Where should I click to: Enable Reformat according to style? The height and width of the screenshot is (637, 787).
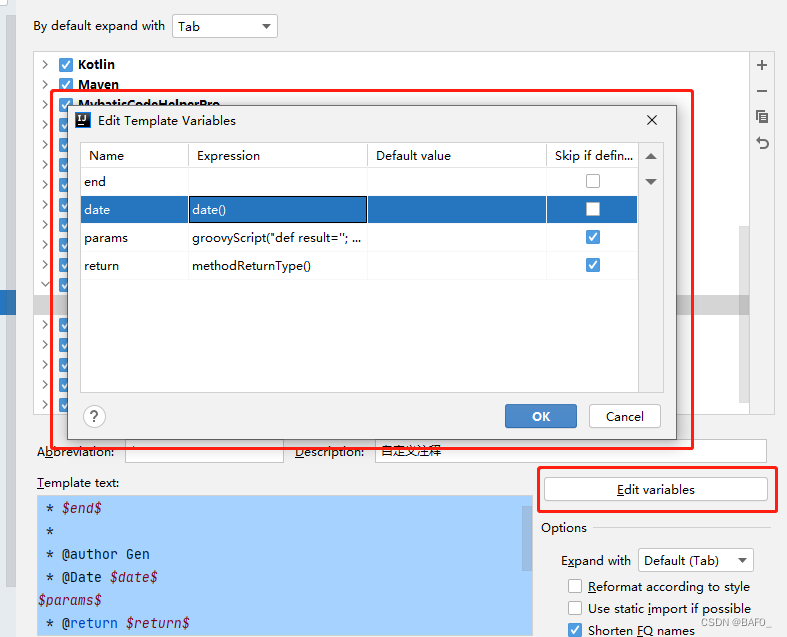coord(575,586)
